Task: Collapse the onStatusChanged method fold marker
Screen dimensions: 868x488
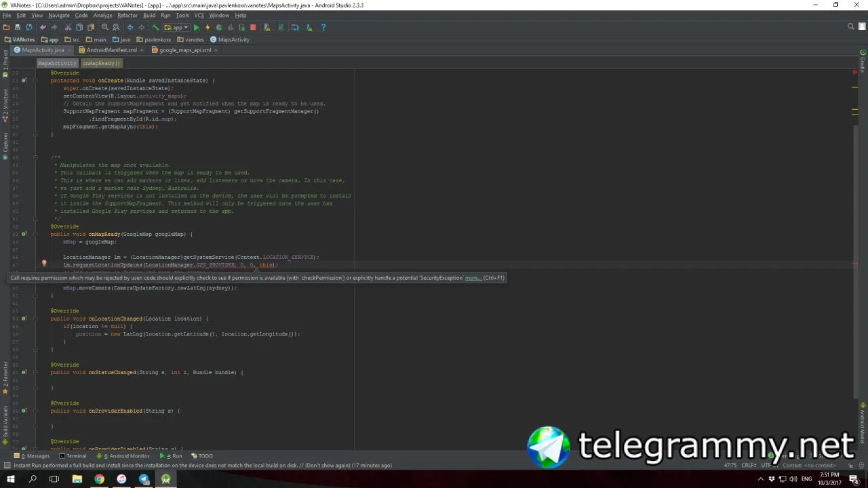Action: coord(35,372)
